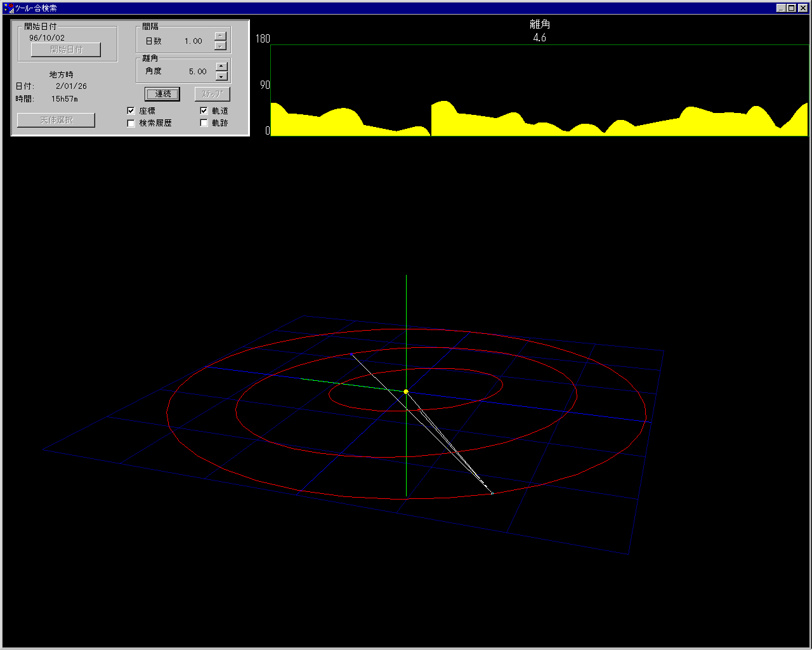Click the ステップ button
The width and height of the screenshot is (812, 650).
click(212, 94)
